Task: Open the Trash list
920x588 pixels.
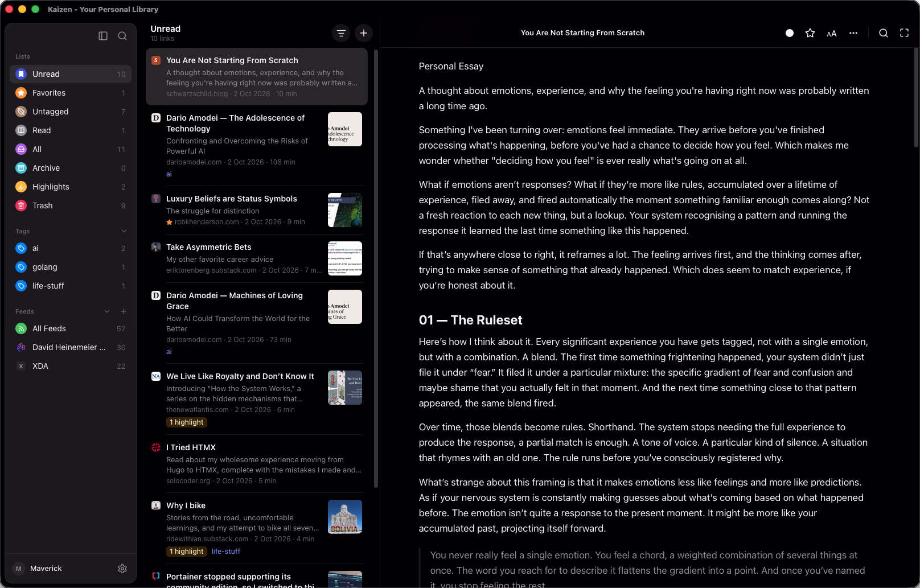Action: point(71,205)
